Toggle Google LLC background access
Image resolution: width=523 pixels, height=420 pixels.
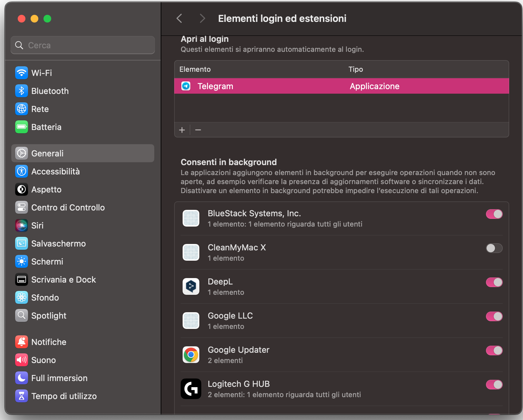click(494, 316)
